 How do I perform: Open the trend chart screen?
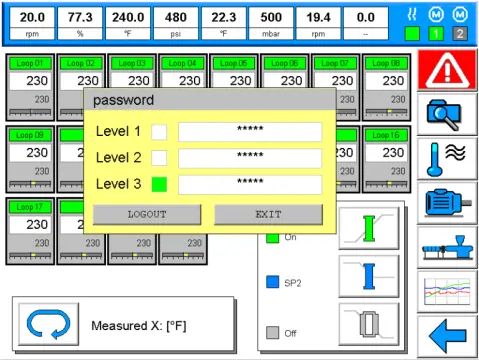pos(447,292)
